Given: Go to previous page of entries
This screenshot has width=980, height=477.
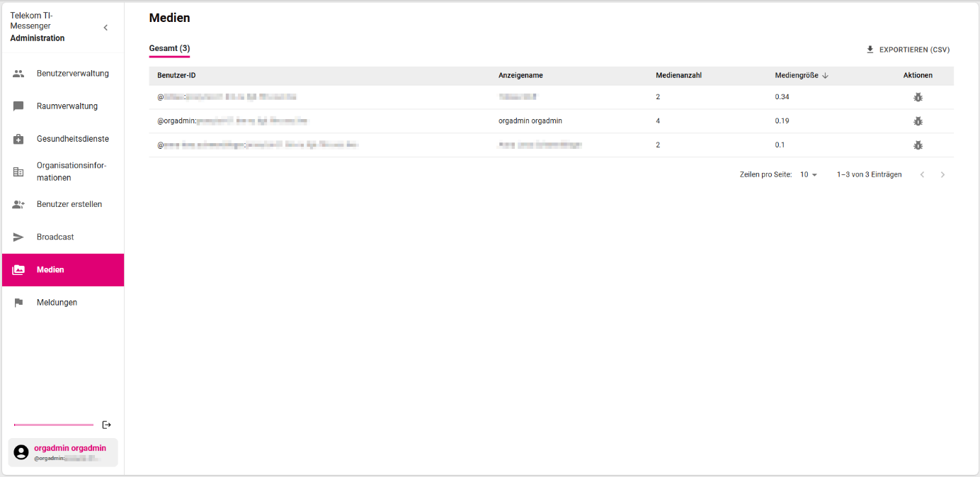Looking at the screenshot, I should coord(922,174).
